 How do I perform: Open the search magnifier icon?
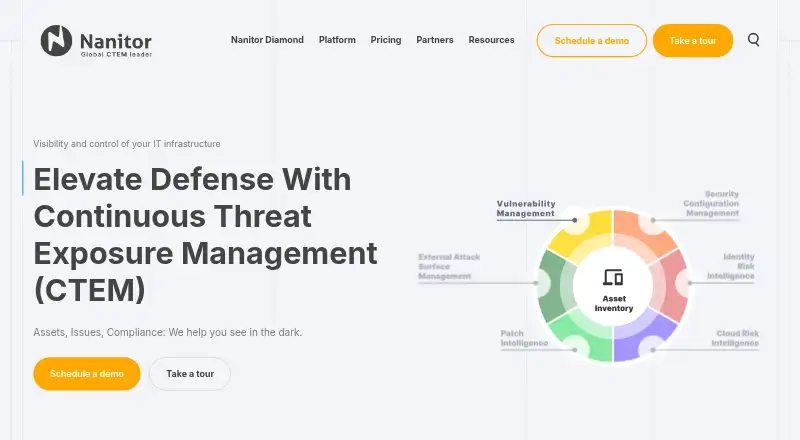pos(754,40)
